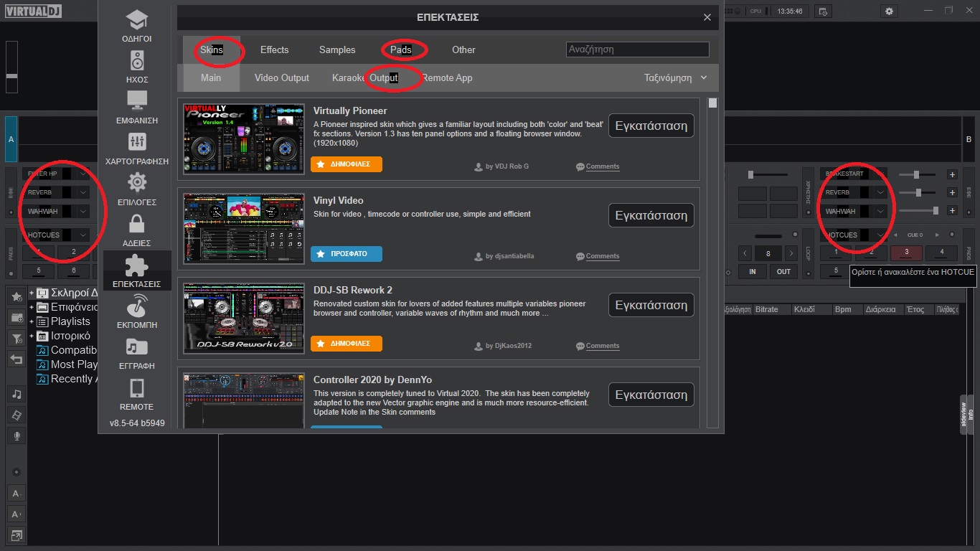This screenshot has width=980, height=551.
Task: Install the DDJ-SB Rework 2 skin
Action: (x=651, y=305)
